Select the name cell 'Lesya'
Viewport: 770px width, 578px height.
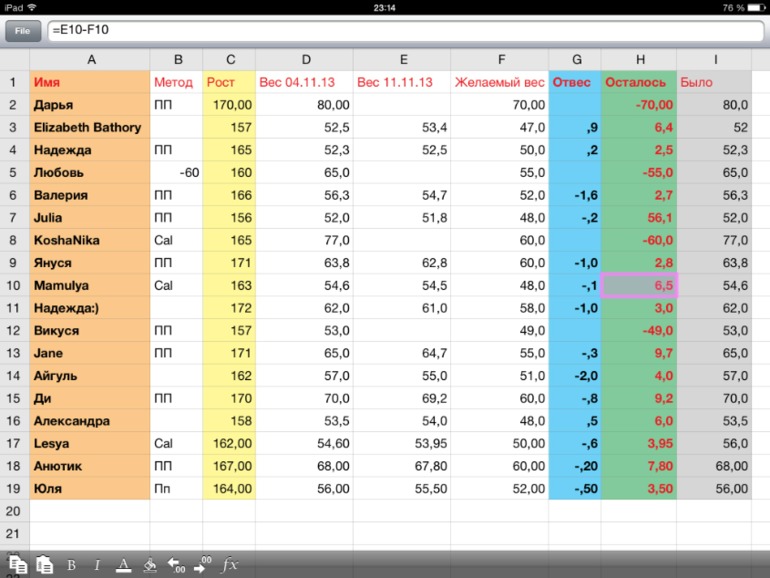[90, 443]
